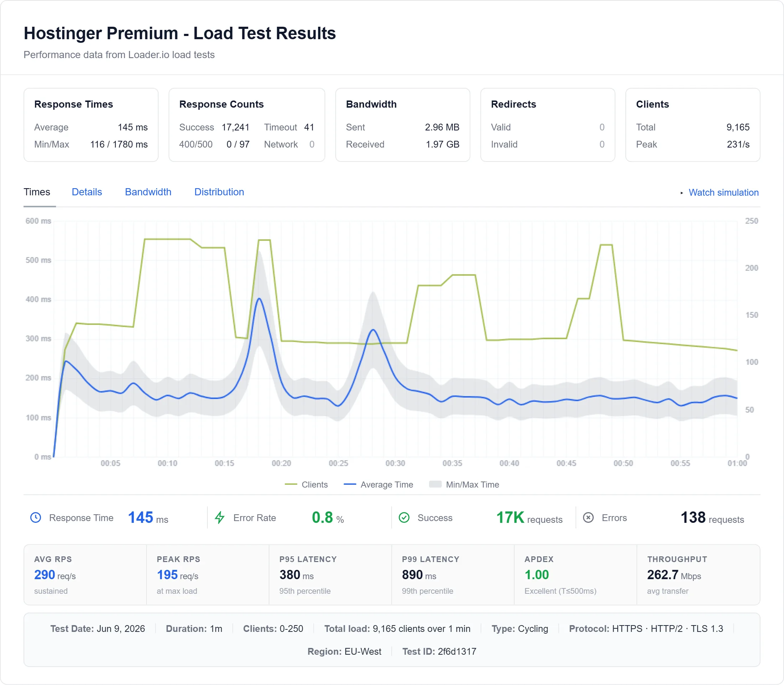Click the Test Date Jun 9, 2026 text
784x685 pixels.
tap(98, 629)
